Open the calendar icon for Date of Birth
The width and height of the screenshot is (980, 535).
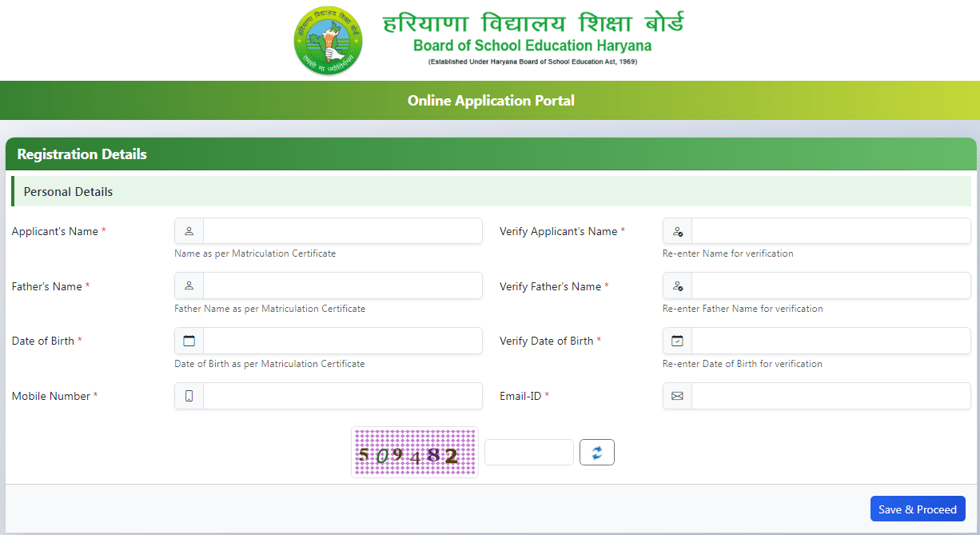pos(188,340)
